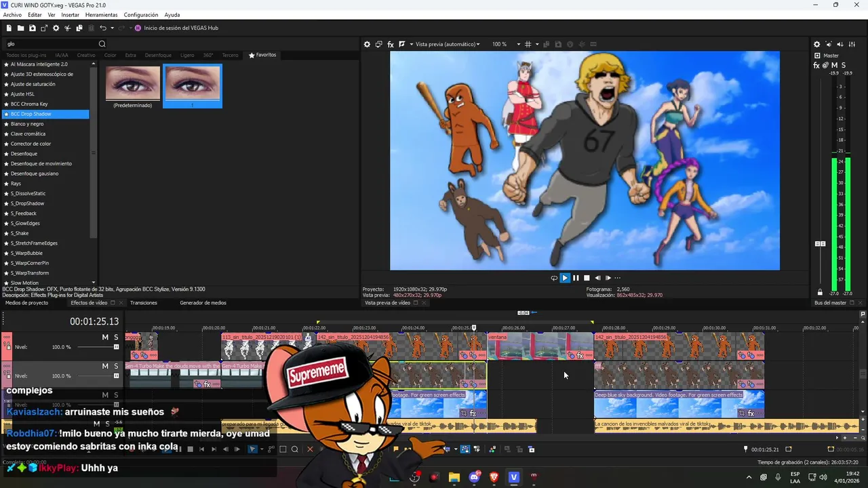
Task: Stop playback under the video preview
Action: tap(587, 278)
